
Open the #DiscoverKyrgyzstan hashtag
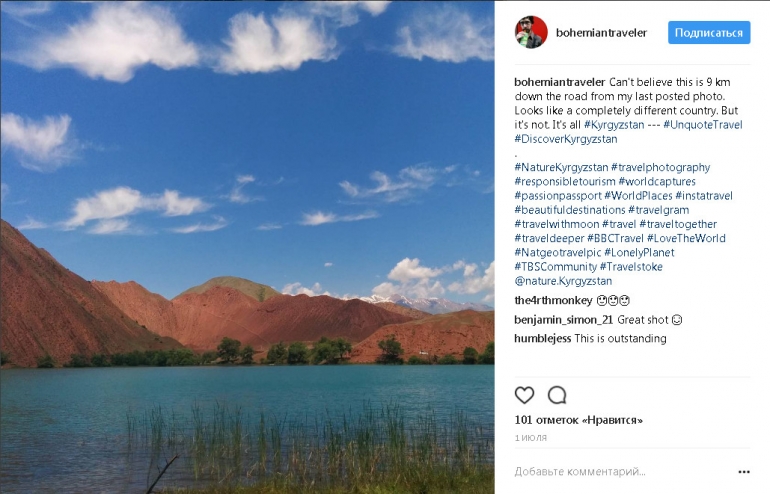pyautogui.click(x=566, y=139)
